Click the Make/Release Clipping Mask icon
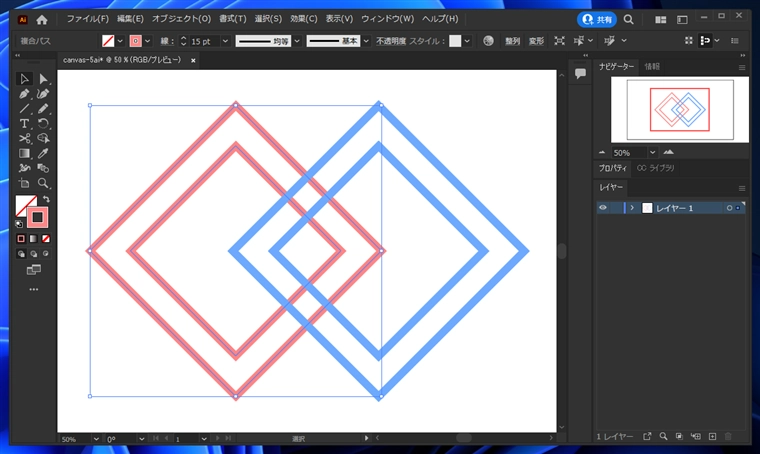760x454 pixels. [x=679, y=437]
